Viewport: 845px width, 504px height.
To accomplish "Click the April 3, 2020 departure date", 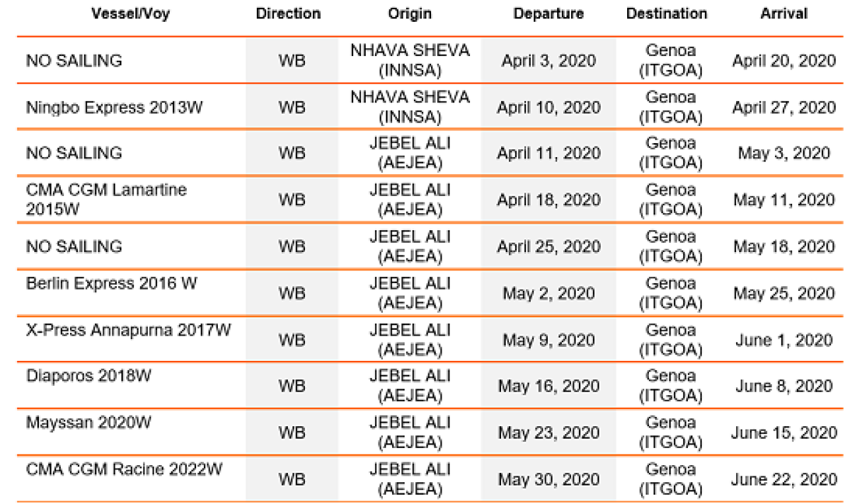I will click(548, 61).
